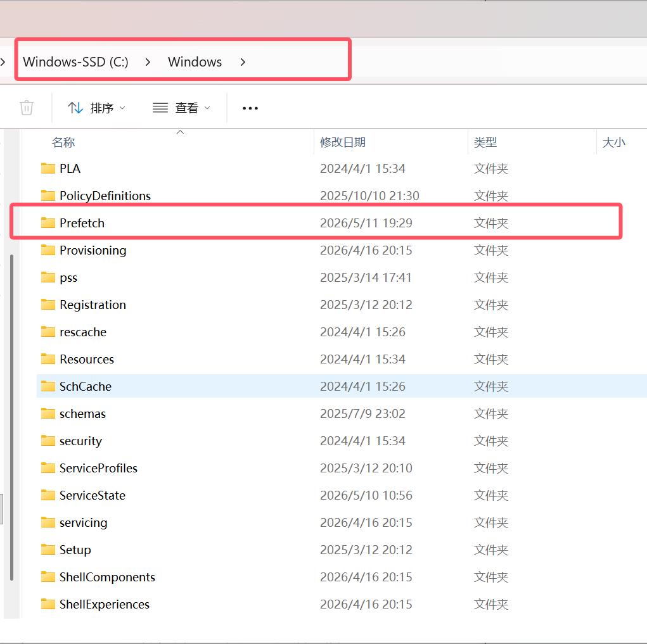Sort by the 类型 column header
647x644 pixels.
click(485, 142)
